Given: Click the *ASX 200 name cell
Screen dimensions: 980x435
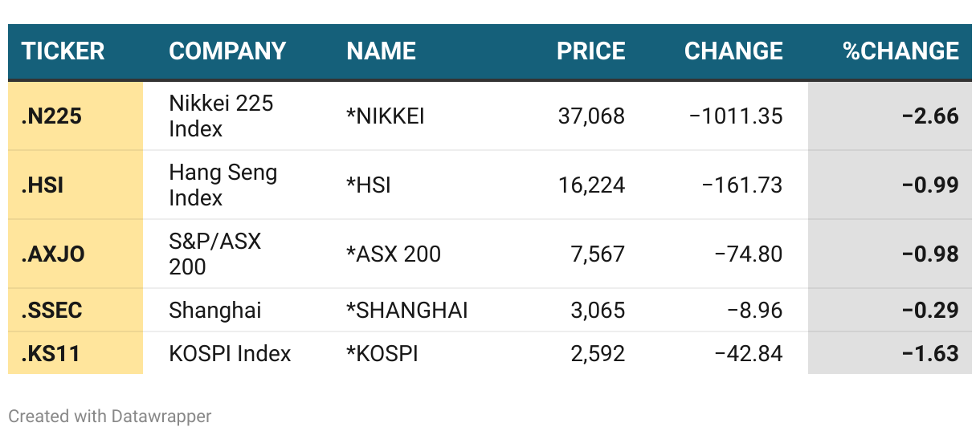Looking at the screenshot, I should coord(394,254).
